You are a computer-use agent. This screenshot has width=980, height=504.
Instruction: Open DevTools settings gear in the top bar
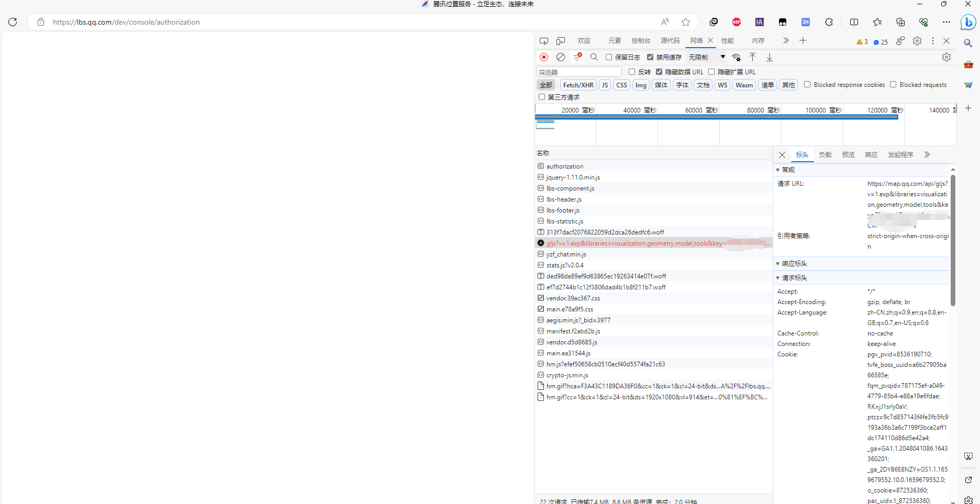coord(917,41)
